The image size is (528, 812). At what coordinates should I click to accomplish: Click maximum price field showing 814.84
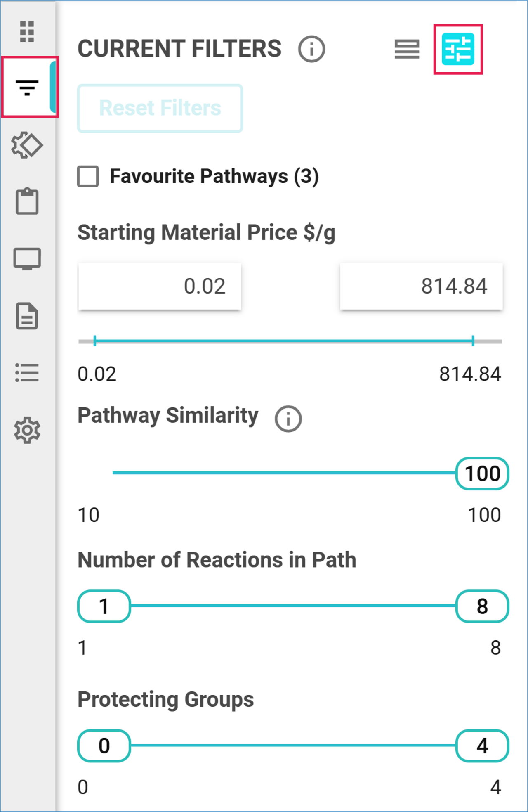(421, 286)
